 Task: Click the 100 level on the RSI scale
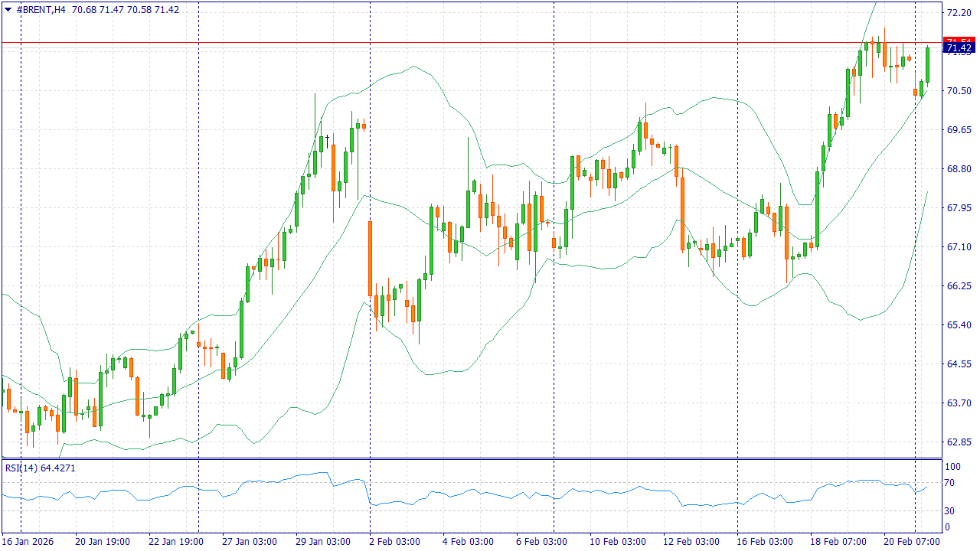[x=952, y=466]
